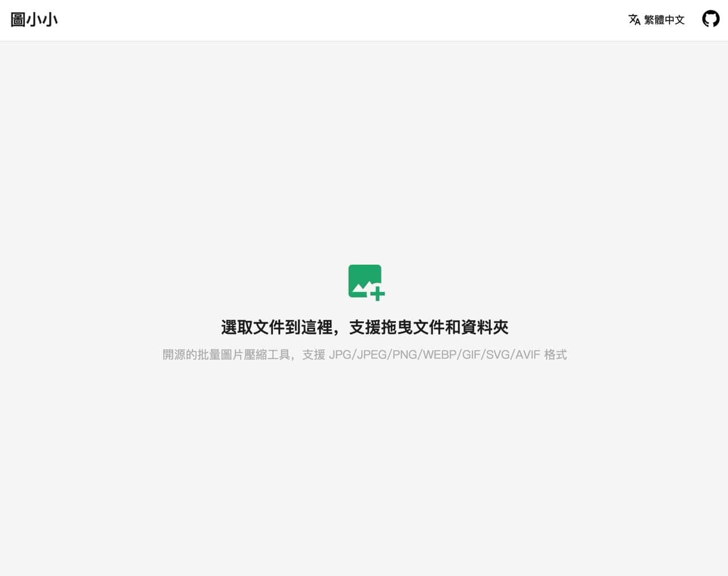The height and width of the screenshot is (576, 728).
Task: Click the supported formats description text
Action: tap(365, 355)
